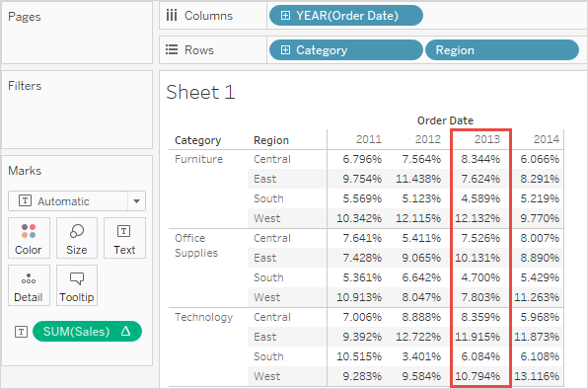
Task: Open the Size marks card
Action: [x=77, y=238]
